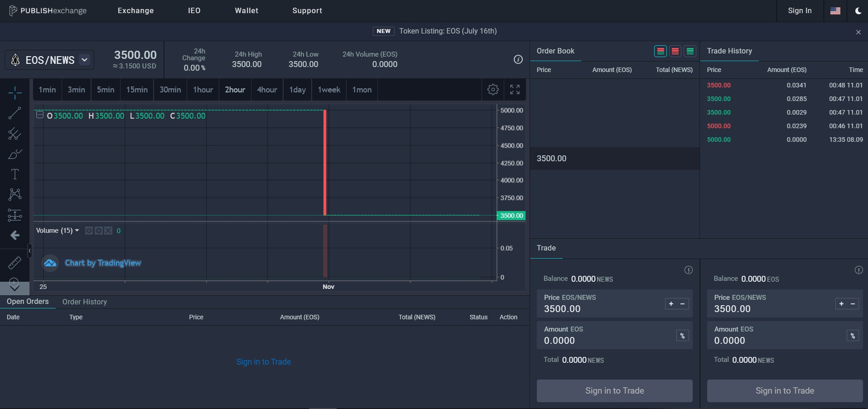Click buy-side Sign in to Trade button
Screen dimensions: 868x409
coord(615,391)
